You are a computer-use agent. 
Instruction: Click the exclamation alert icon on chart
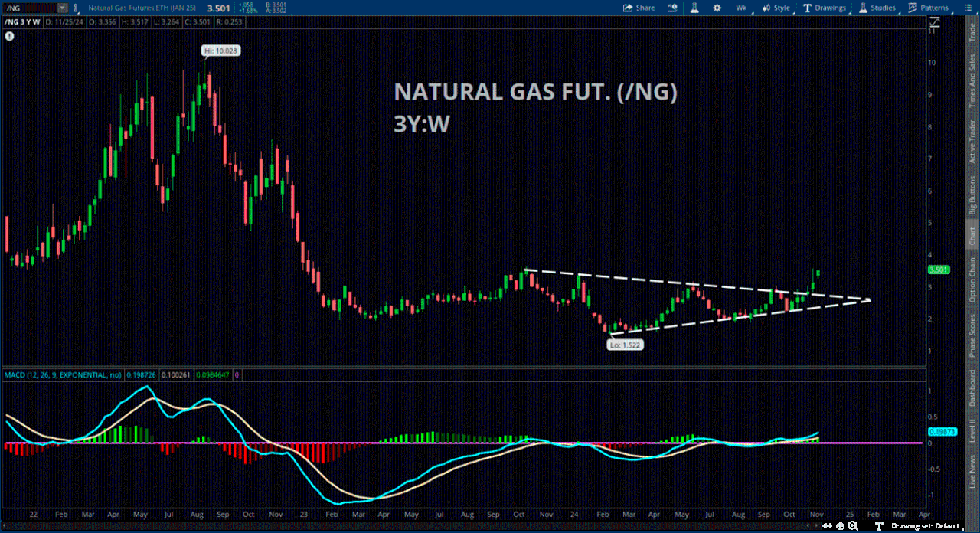8,35
